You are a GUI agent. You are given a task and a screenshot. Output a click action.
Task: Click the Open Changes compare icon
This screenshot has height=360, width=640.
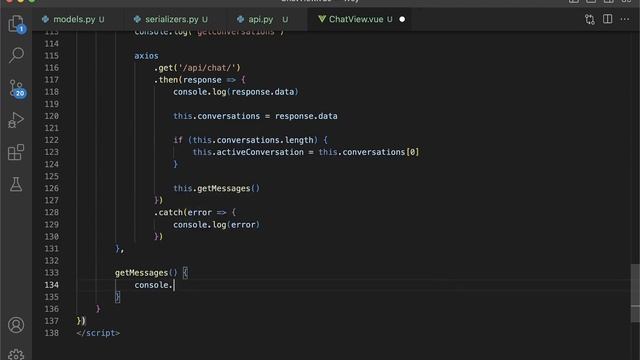[589, 19]
